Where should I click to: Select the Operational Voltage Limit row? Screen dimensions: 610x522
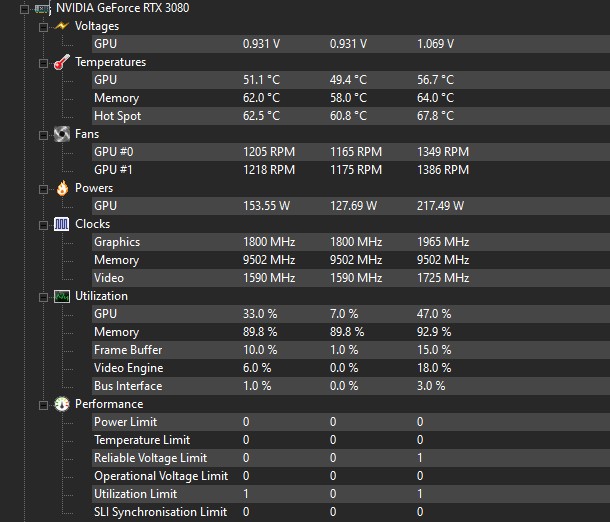tap(351, 476)
